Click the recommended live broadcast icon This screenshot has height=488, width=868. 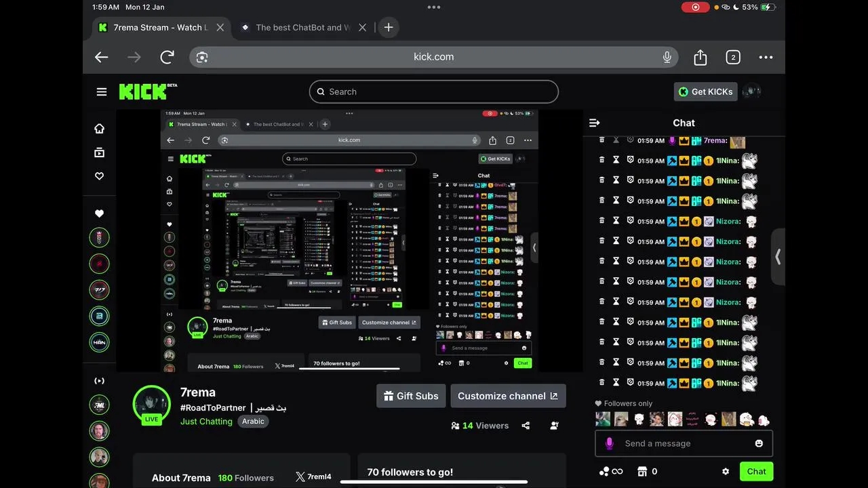click(100, 381)
